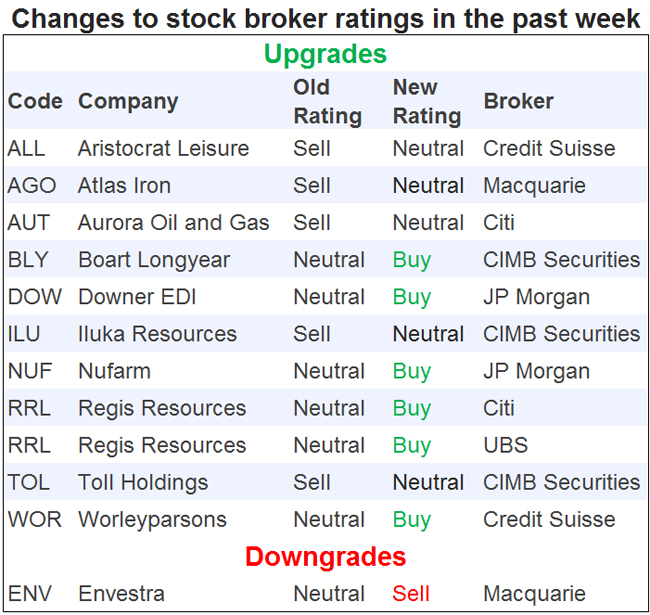Click the ALL stock code
Image resolution: width=650 pixels, height=615 pixels.
point(26,148)
